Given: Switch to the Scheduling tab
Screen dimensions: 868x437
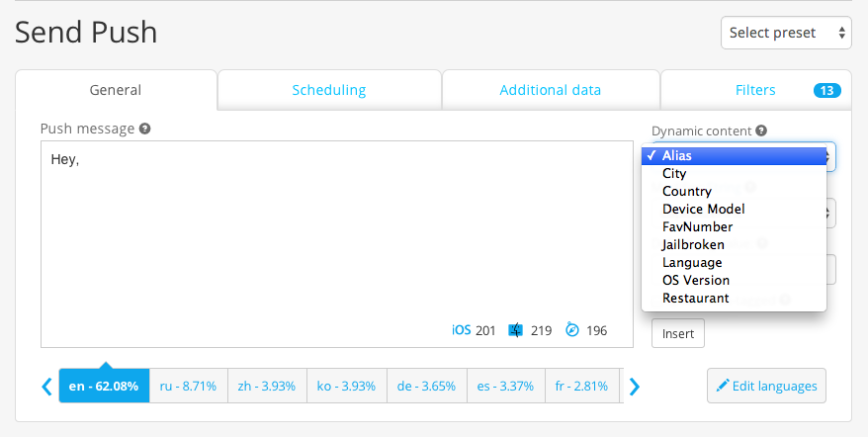Looking at the screenshot, I should [x=329, y=90].
